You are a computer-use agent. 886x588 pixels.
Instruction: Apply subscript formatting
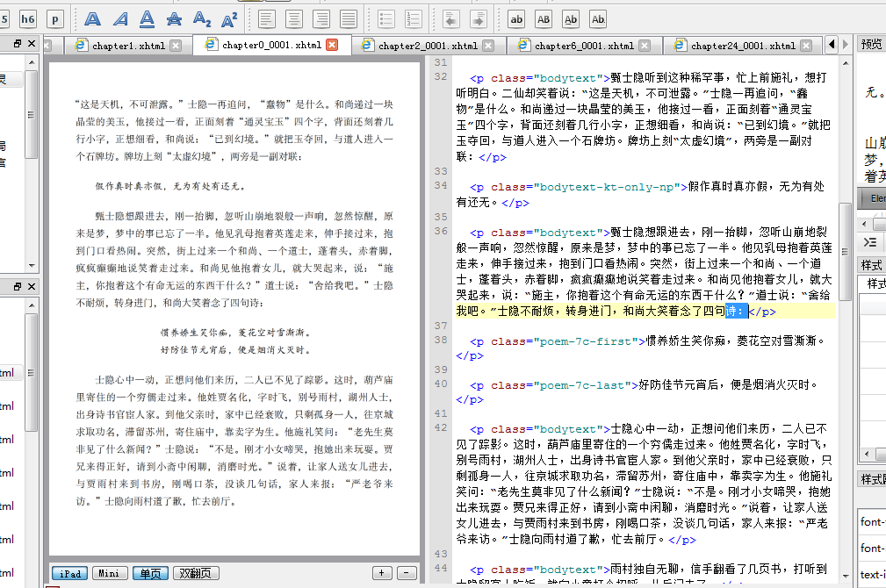coord(202,18)
